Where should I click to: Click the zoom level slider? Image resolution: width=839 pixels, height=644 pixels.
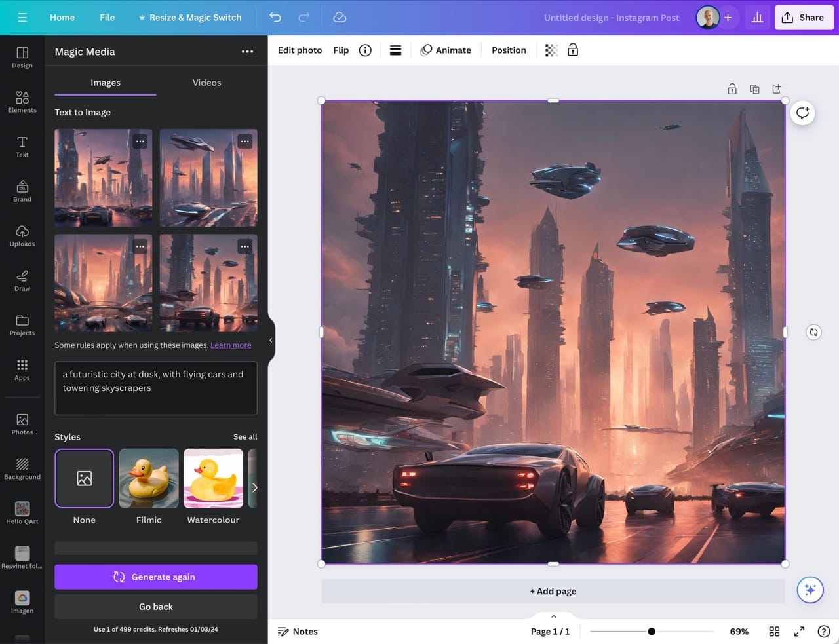[651, 632]
